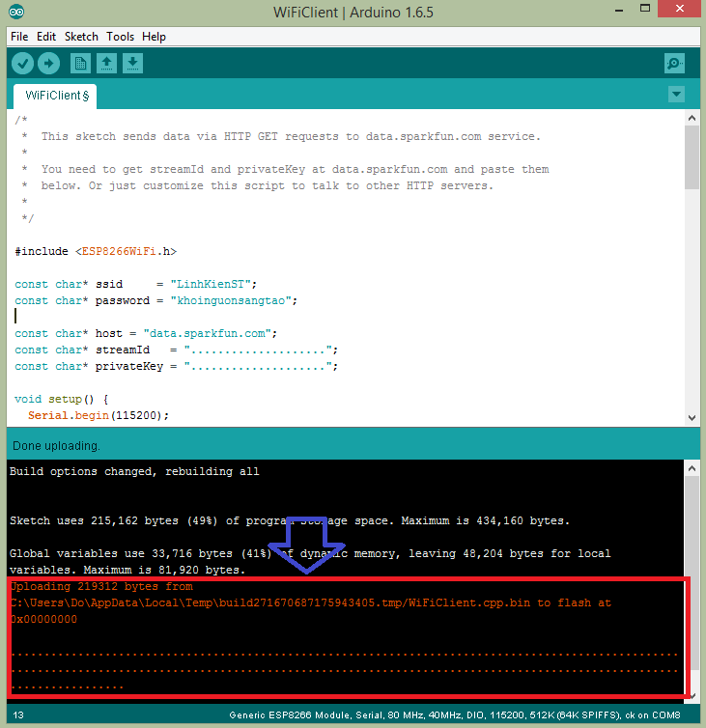The width and height of the screenshot is (706, 728).
Task: Close the Arduino window
Action: click(680, 9)
